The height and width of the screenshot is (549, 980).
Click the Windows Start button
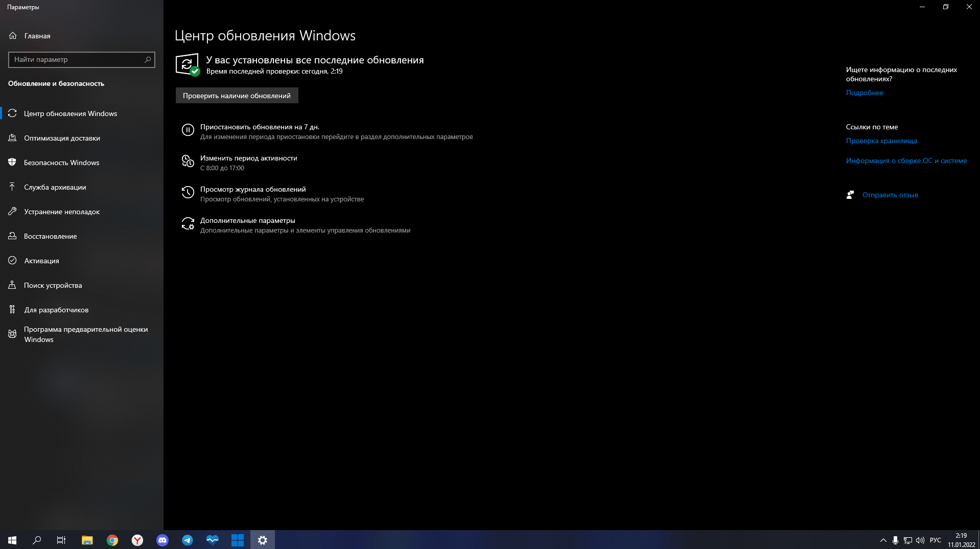click(x=12, y=540)
